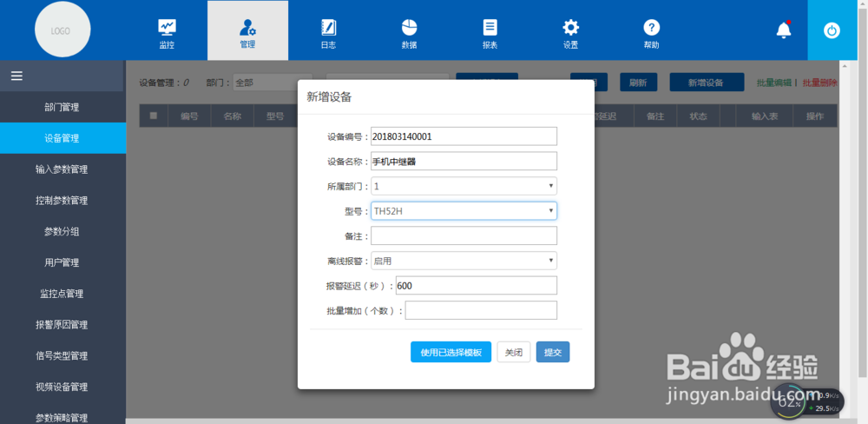Click the 输入表 column header
Image resolution: width=868 pixels, height=424 pixels.
click(765, 116)
